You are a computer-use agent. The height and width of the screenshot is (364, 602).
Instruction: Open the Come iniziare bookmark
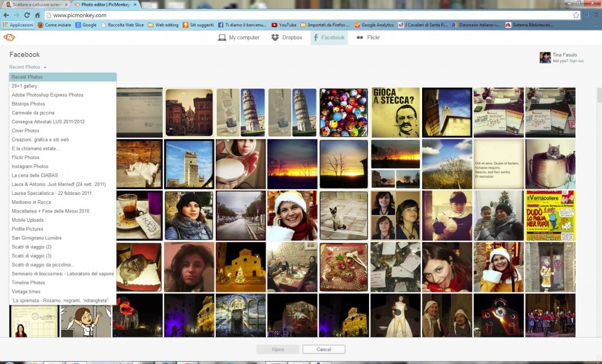tap(54, 25)
